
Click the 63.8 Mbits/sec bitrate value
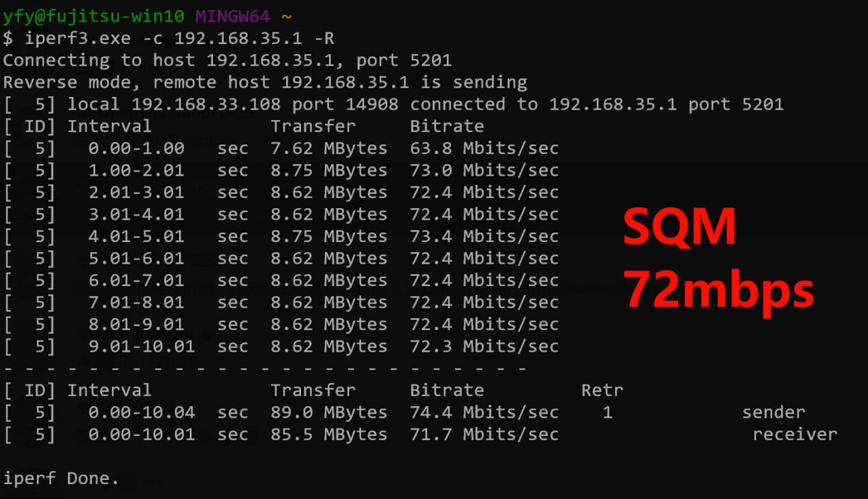point(484,148)
